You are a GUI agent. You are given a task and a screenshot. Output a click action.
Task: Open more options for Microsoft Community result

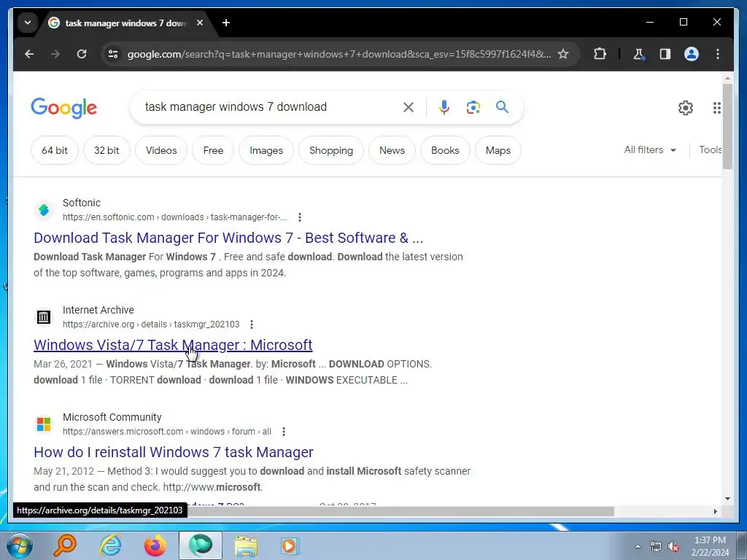click(x=284, y=432)
